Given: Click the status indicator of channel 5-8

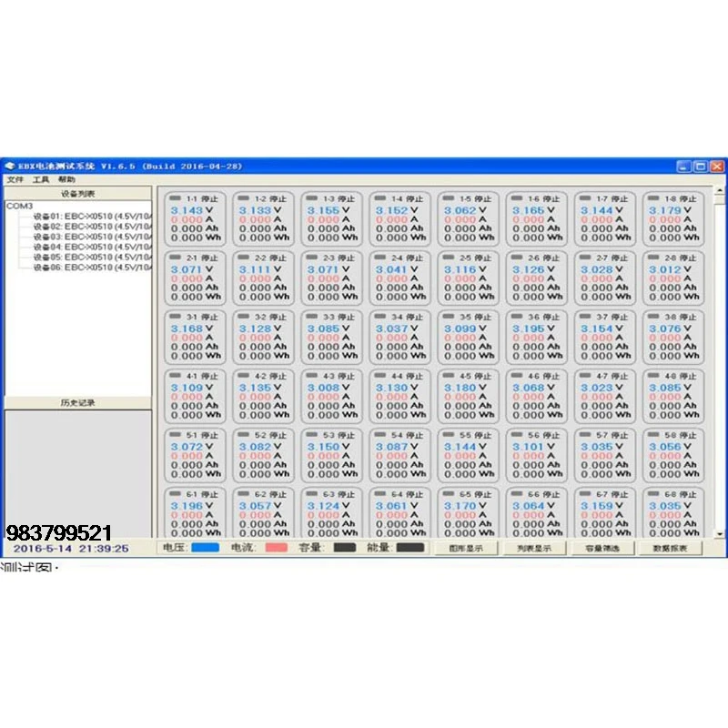Looking at the screenshot, I should [x=653, y=435].
